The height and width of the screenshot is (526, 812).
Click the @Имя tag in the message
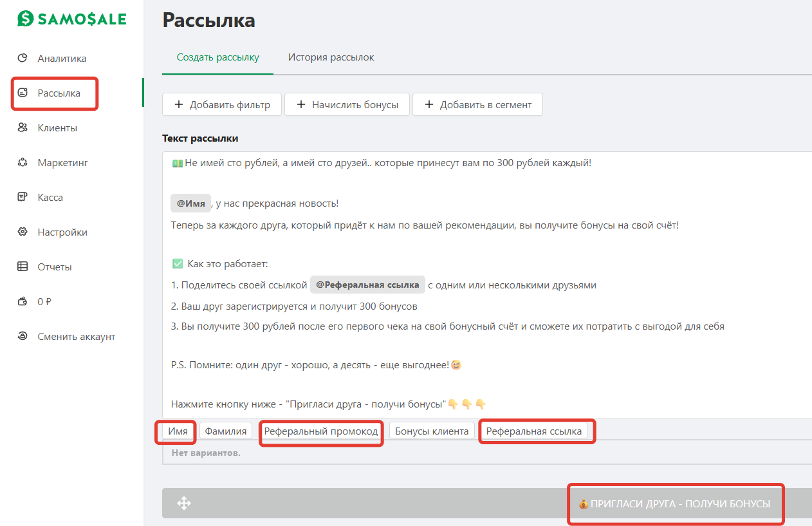191,203
